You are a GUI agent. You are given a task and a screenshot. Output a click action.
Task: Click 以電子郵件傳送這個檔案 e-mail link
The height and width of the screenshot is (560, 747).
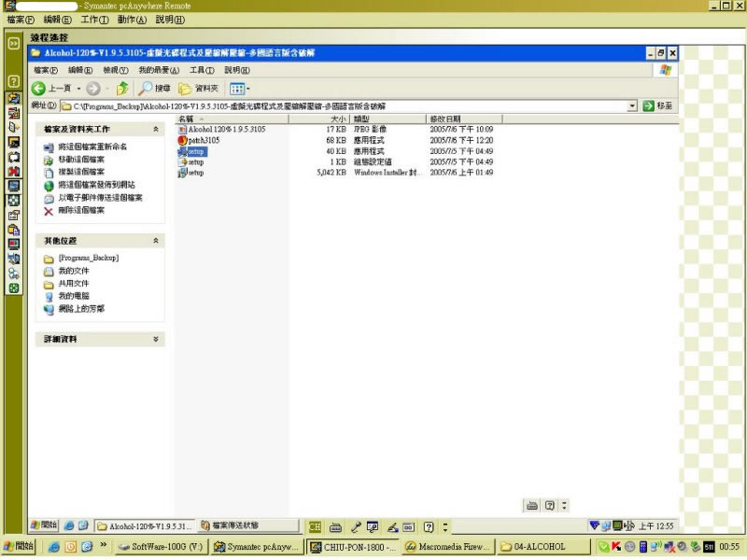click(100, 198)
